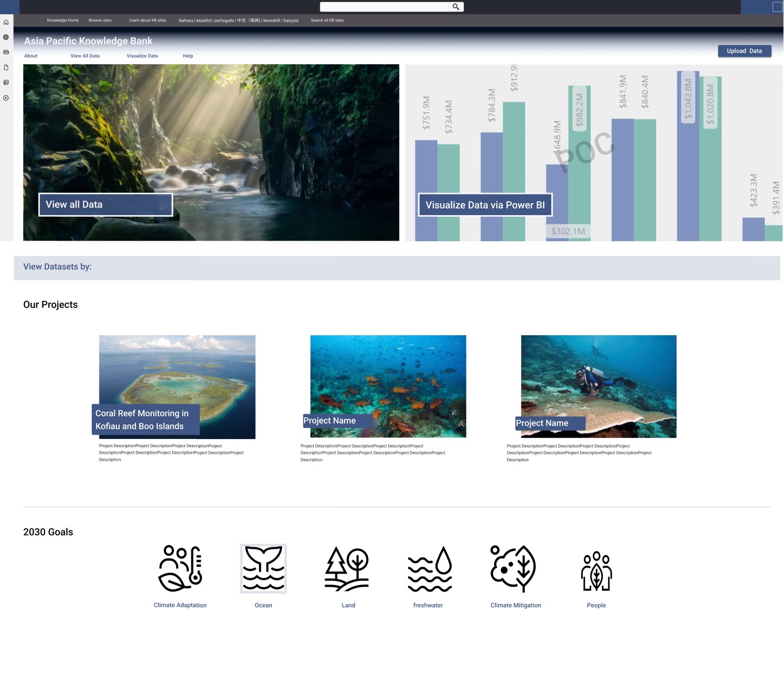Select the Climate Adaptation goal icon
Screen dimensions: 784x690
(180, 568)
